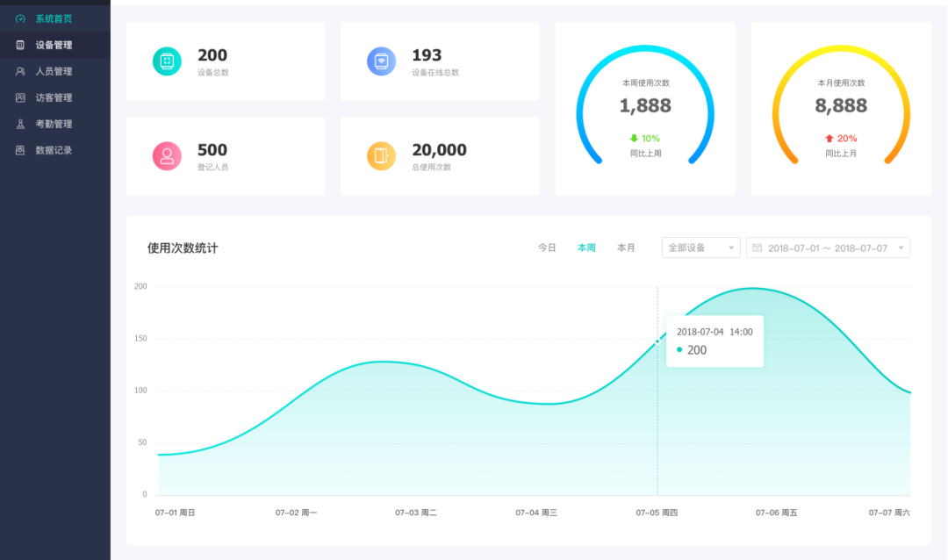Open 系统首页 menu item
This screenshot has height=560, width=948.
tap(55, 18)
